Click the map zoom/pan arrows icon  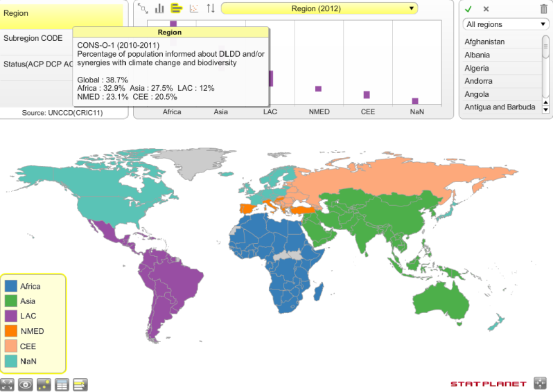[540, 383]
